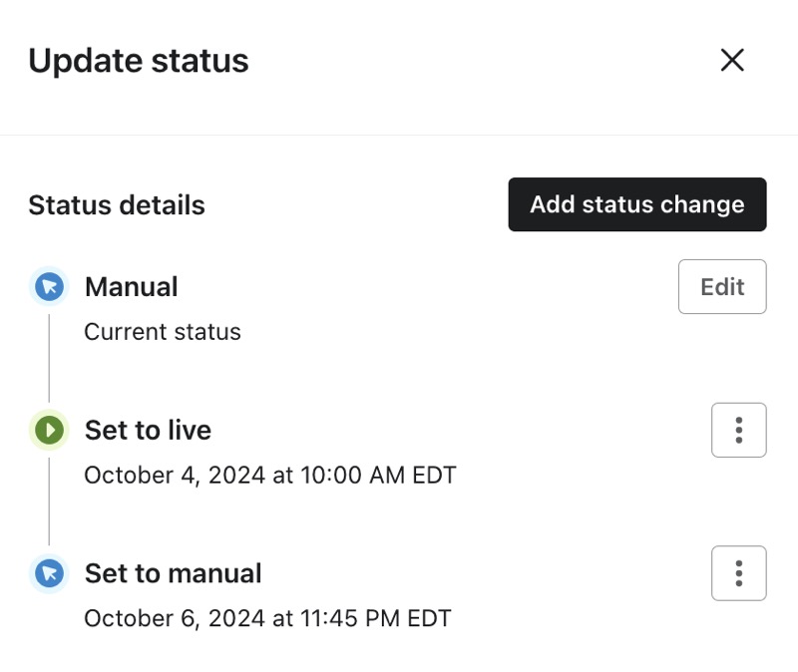Image resolution: width=798 pixels, height=672 pixels.
Task: Open the three-dot menu for Set to live
Action: 738,431
